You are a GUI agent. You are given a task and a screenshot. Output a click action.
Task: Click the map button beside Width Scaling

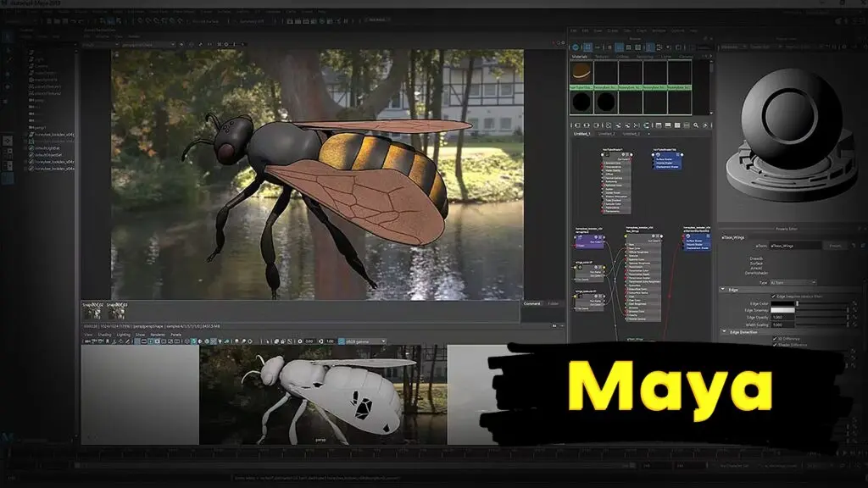[854, 324]
